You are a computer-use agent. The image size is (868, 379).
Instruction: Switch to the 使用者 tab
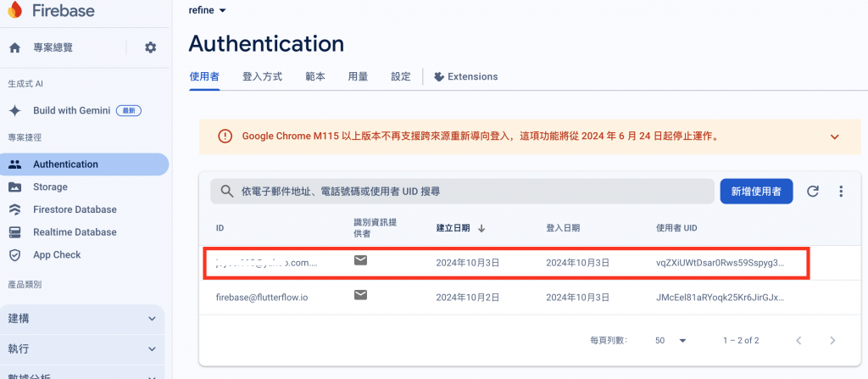tap(204, 77)
